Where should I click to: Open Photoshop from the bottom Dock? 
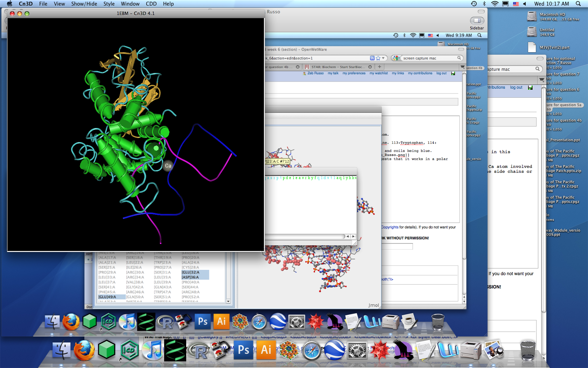click(x=244, y=350)
